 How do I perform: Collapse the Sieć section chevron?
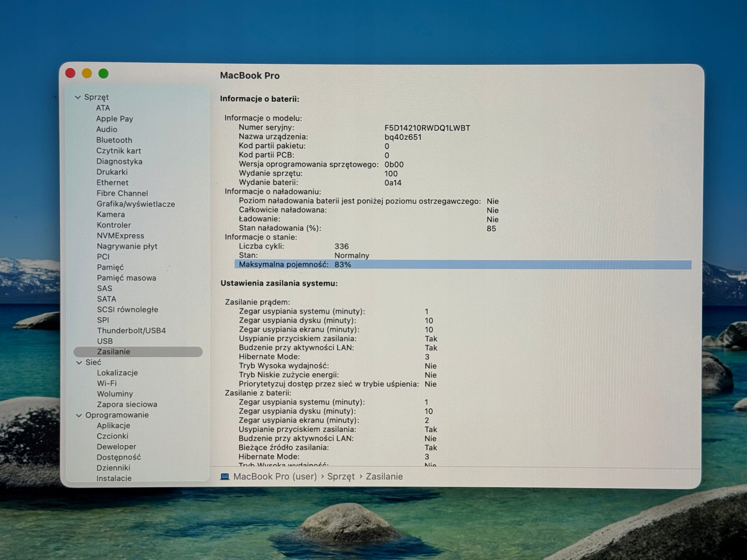(79, 363)
